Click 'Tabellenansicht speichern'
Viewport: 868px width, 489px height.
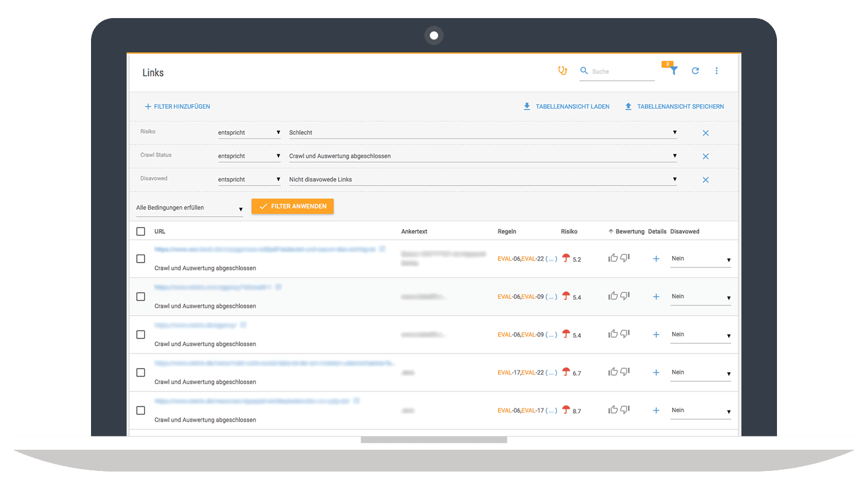(675, 107)
